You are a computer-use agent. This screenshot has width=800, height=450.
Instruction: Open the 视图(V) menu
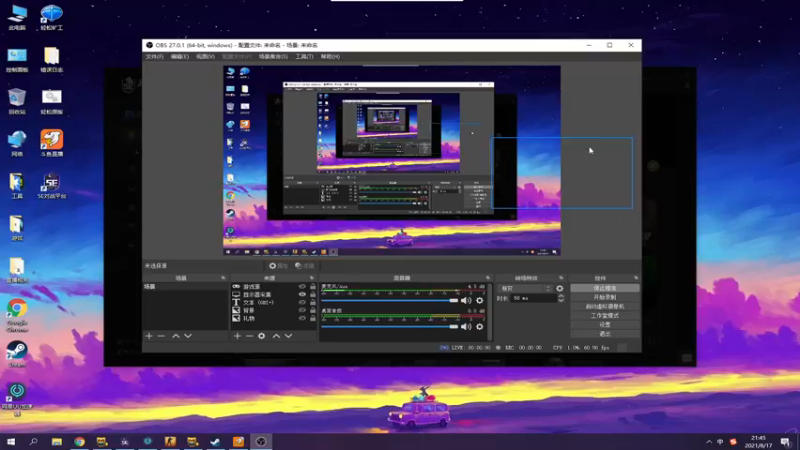point(205,57)
